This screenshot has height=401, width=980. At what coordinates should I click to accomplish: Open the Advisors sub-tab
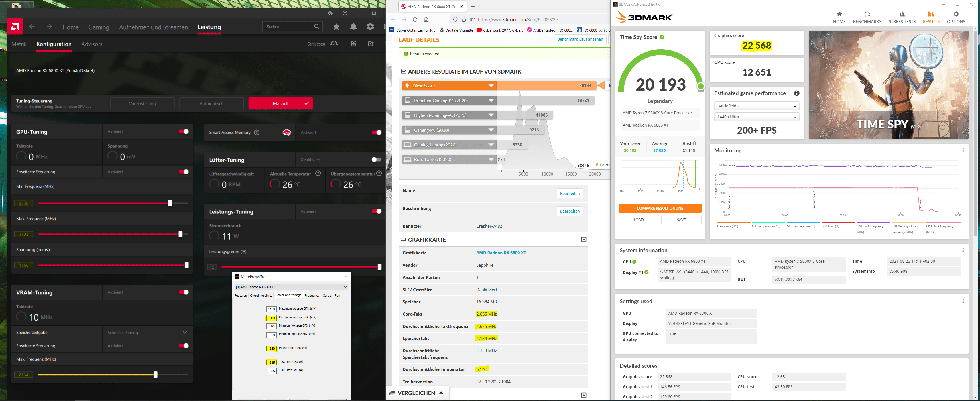[92, 44]
